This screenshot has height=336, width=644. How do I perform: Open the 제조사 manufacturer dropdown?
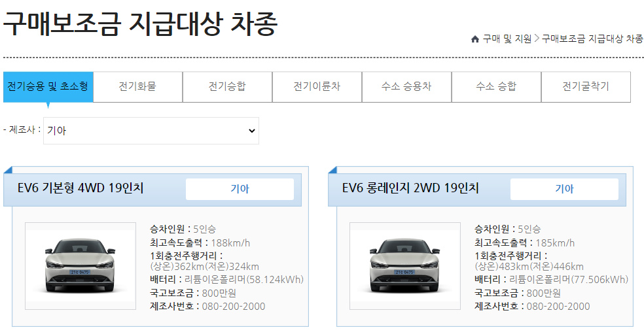(x=151, y=131)
